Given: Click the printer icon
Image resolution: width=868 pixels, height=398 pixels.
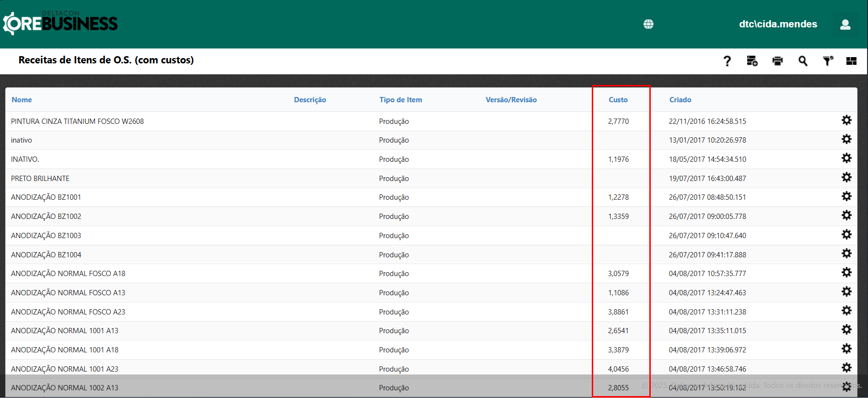Looking at the screenshot, I should click(x=777, y=61).
